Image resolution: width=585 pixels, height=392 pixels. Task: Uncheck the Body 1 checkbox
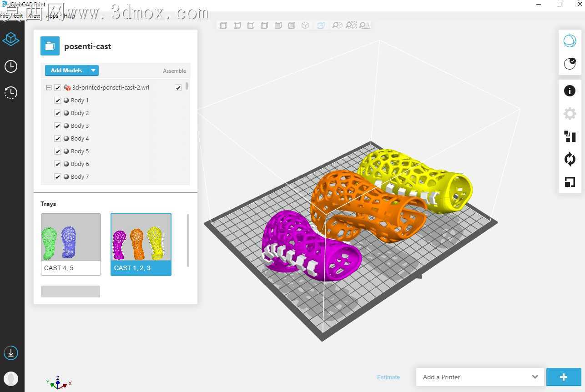(x=58, y=101)
